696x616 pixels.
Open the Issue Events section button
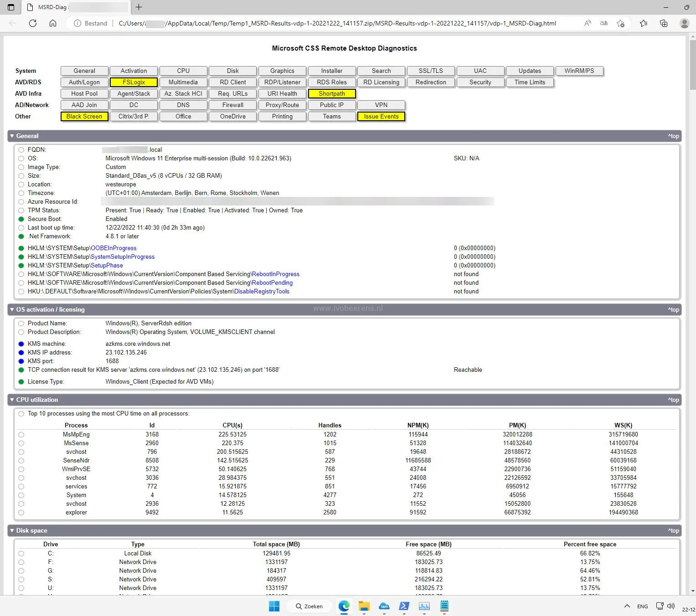(381, 116)
